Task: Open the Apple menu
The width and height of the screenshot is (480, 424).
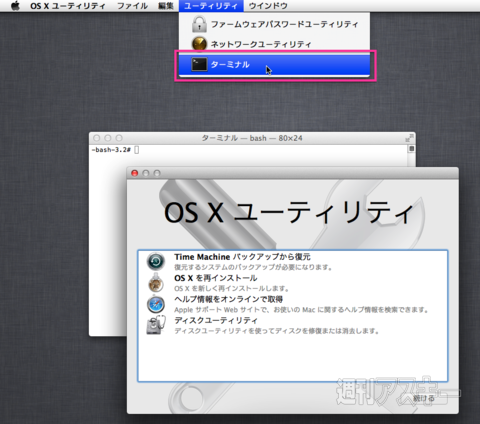Action: (16, 6)
